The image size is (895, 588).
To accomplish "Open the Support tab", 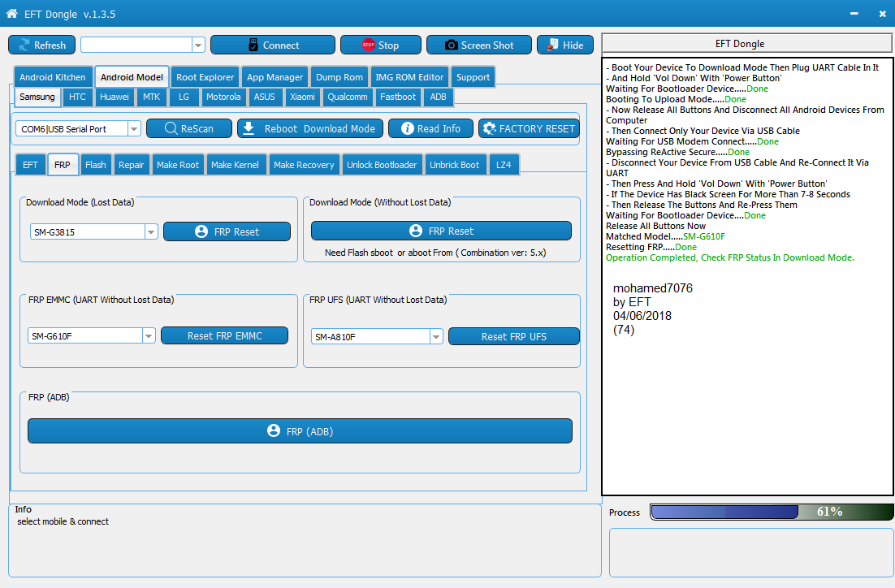I will [x=473, y=77].
